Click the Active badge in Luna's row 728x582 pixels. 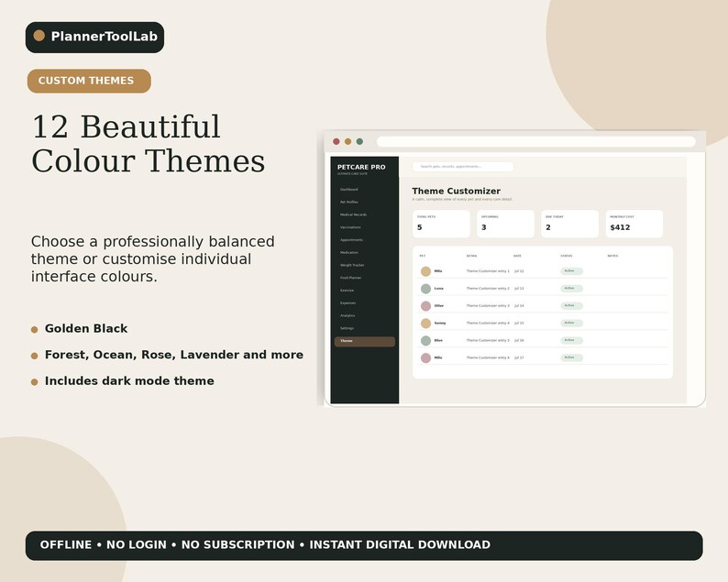571,288
